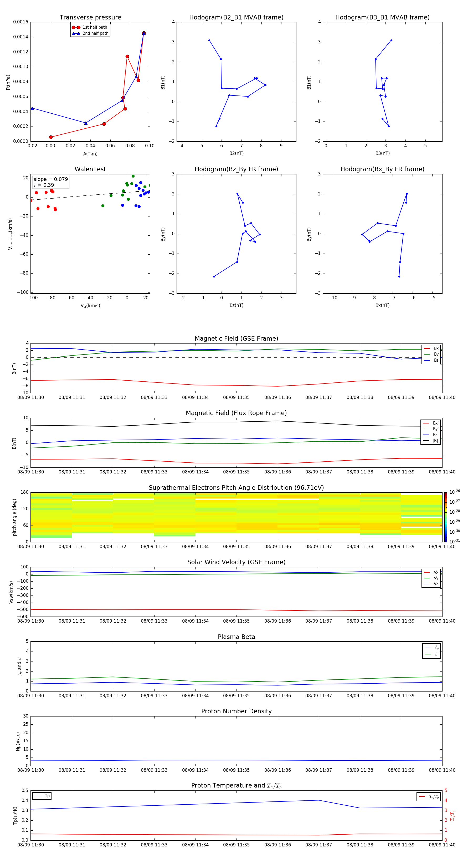Click the By legend entry in GSE panel
This screenshot has height=868, width=473.
tap(431, 354)
